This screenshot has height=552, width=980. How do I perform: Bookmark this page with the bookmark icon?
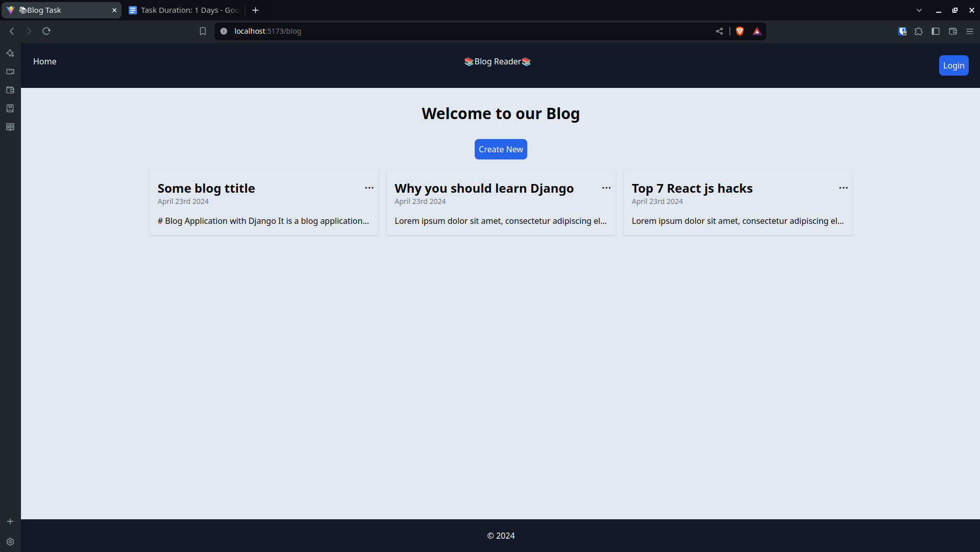[x=203, y=31]
